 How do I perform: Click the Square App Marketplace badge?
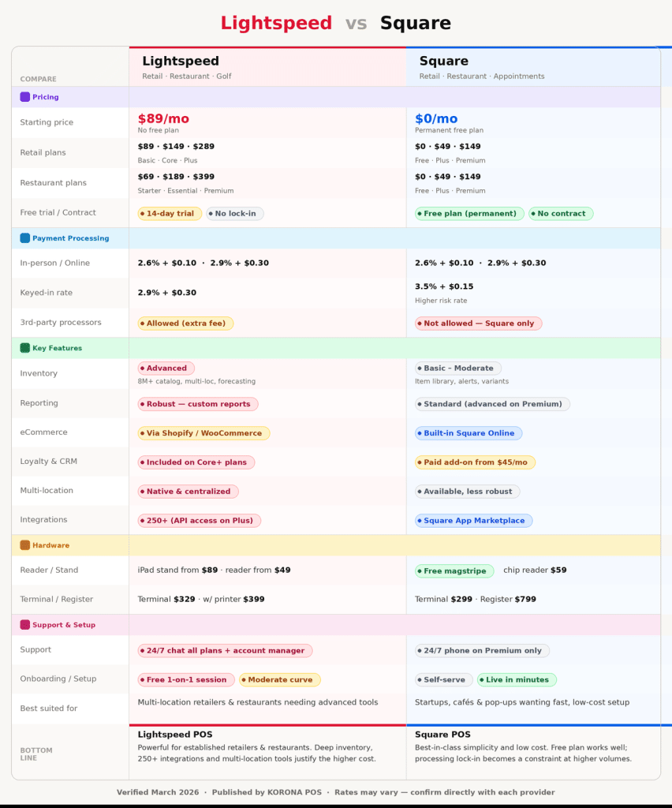click(x=473, y=521)
